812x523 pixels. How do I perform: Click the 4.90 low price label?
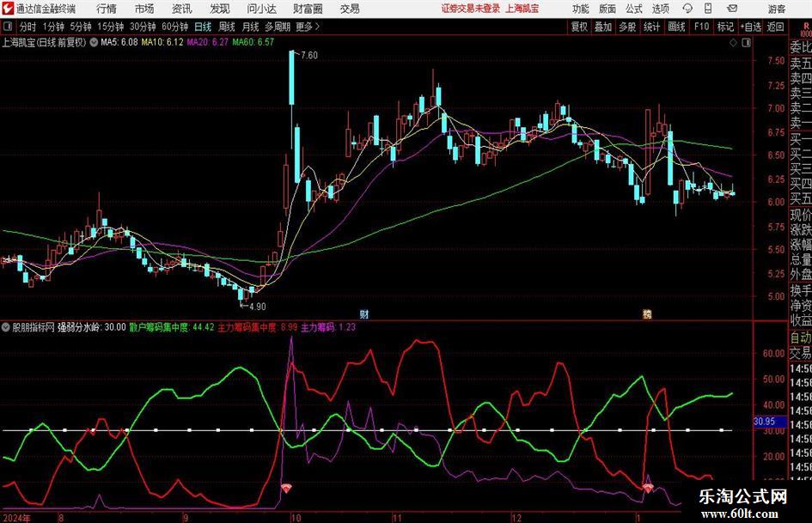tap(258, 306)
